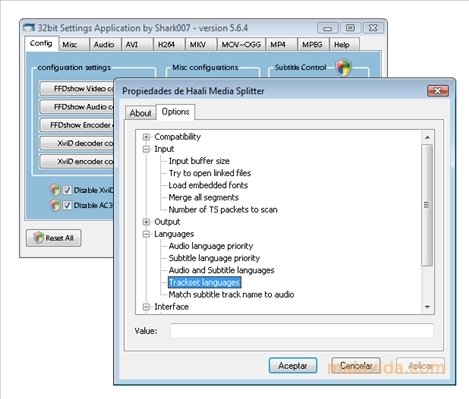The image size is (469, 399).
Task: Collapse the Interface tree node
Action: (x=146, y=307)
